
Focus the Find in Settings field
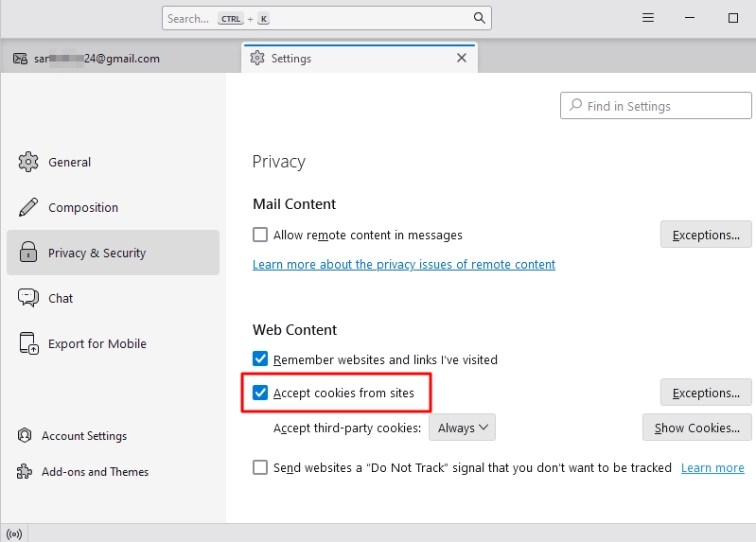pos(656,105)
